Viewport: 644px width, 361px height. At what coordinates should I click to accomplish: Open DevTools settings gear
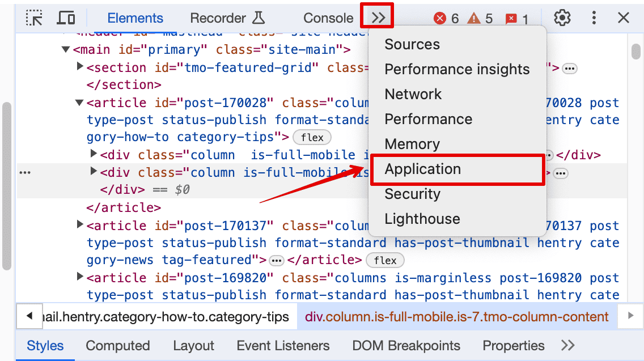[562, 18]
